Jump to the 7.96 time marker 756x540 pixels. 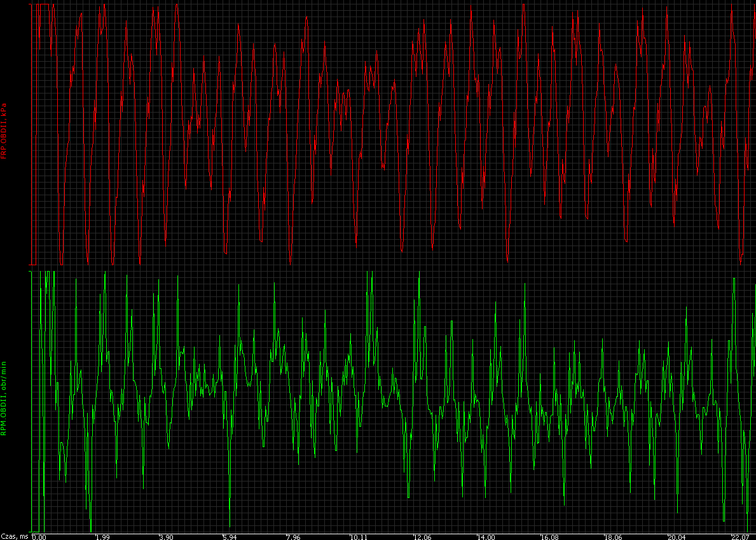pyautogui.click(x=294, y=537)
